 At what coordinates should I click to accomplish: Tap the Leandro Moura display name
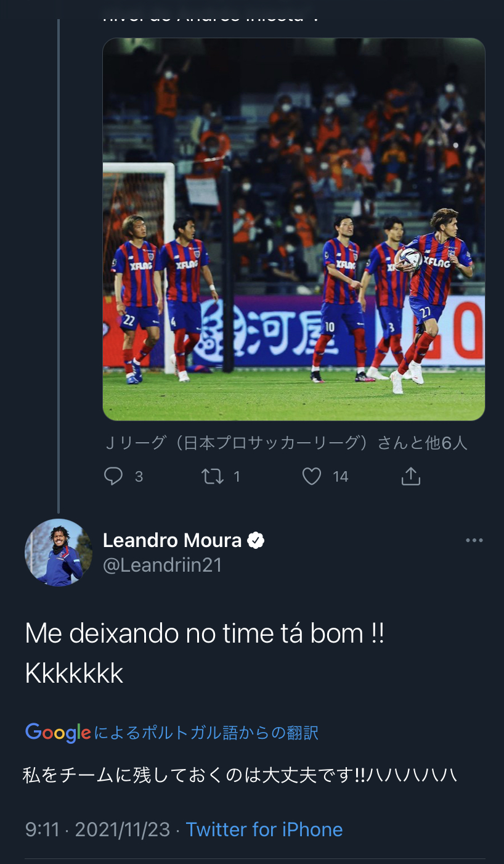coord(172,541)
